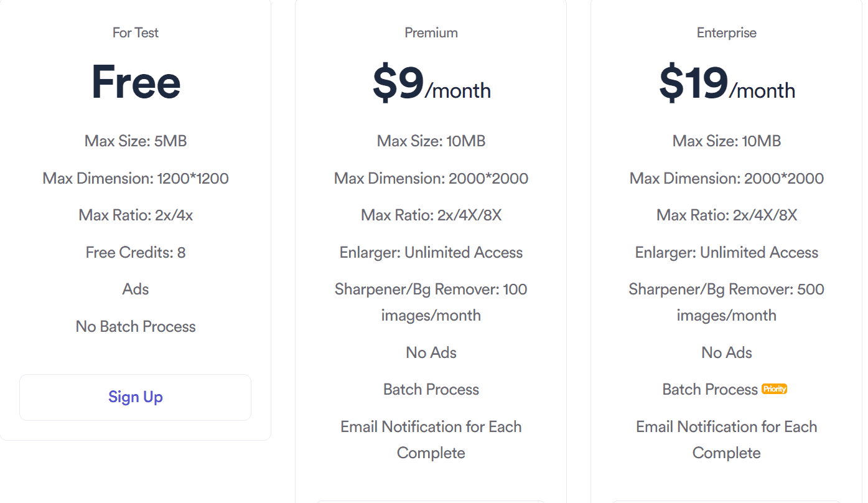Click Sharpener/Bg Remover 100 images/month text
The width and height of the screenshot is (868, 503).
[431, 302]
